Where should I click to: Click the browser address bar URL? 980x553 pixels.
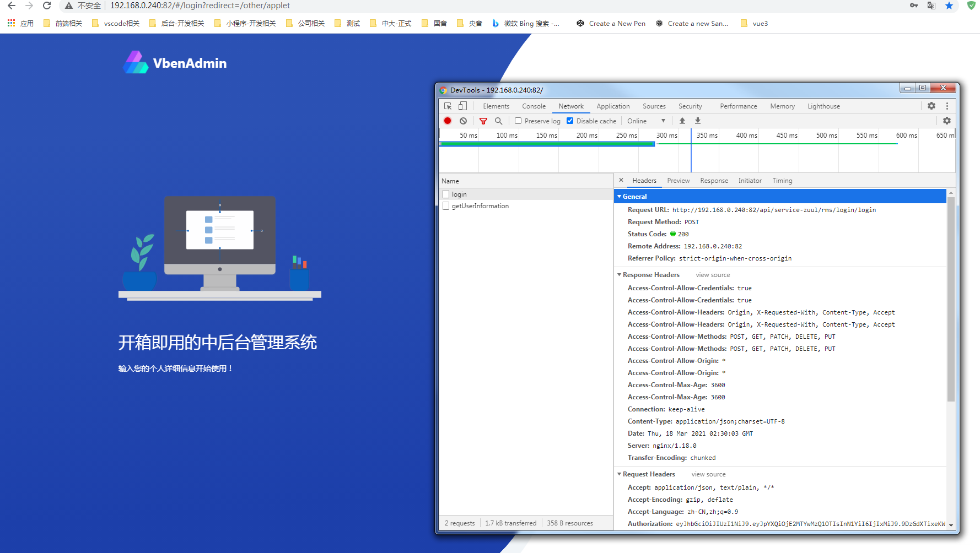coord(200,6)
